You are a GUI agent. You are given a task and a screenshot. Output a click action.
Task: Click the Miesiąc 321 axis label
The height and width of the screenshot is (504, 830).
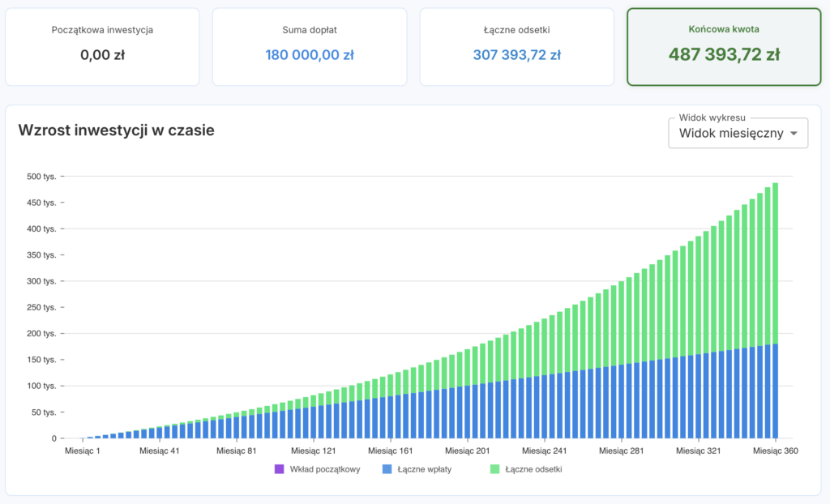[x=699, y=451]
